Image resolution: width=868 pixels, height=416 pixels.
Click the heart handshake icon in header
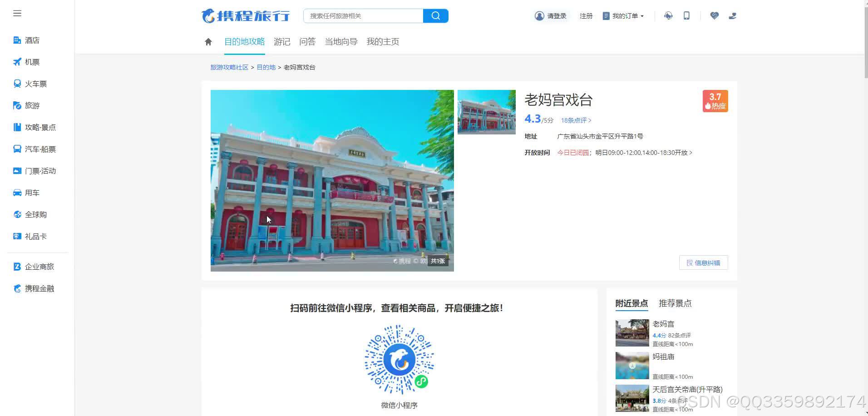coord(715,16)
